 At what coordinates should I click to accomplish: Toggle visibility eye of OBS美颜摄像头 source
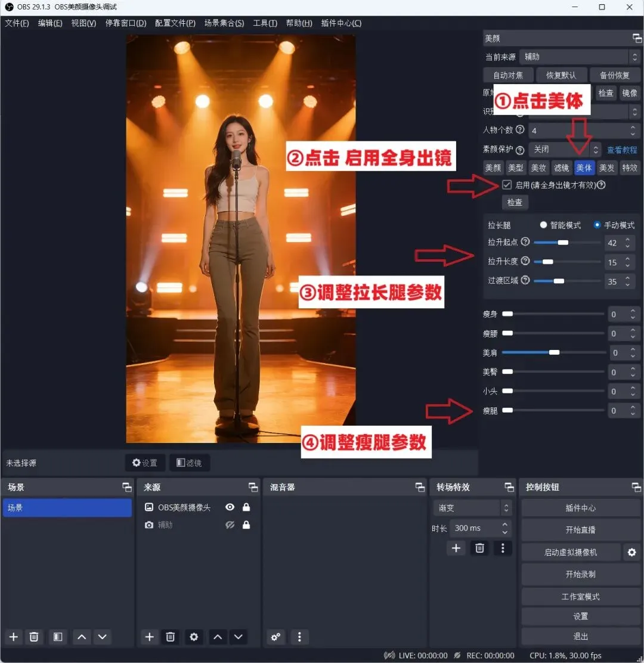pos(230,507)
